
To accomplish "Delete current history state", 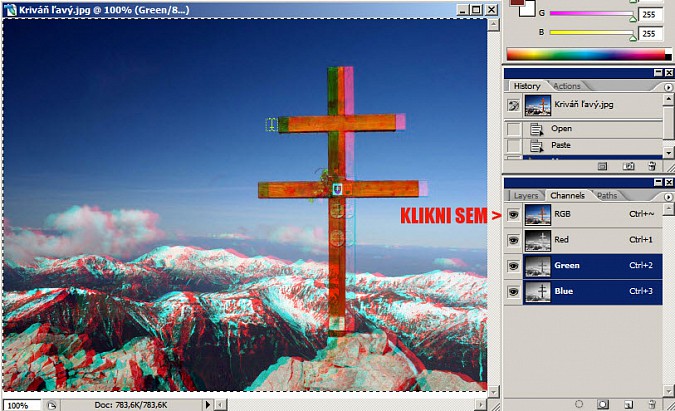I will [x=652, y=166].
